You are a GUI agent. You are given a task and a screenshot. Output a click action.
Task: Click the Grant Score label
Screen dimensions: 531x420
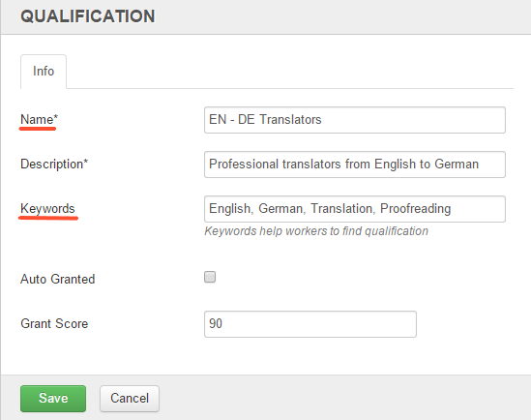coord(54,323)
